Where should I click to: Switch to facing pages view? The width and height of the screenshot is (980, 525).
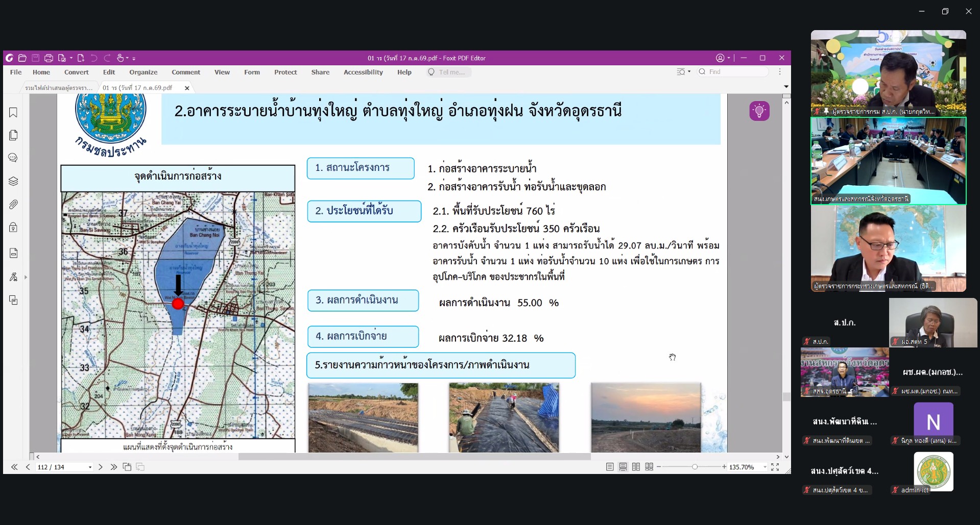(x=636, y=467)
